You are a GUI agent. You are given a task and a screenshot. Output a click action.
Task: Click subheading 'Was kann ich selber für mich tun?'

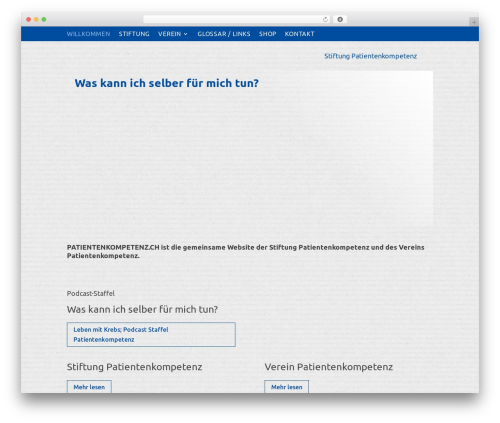[x=142, y=309]
